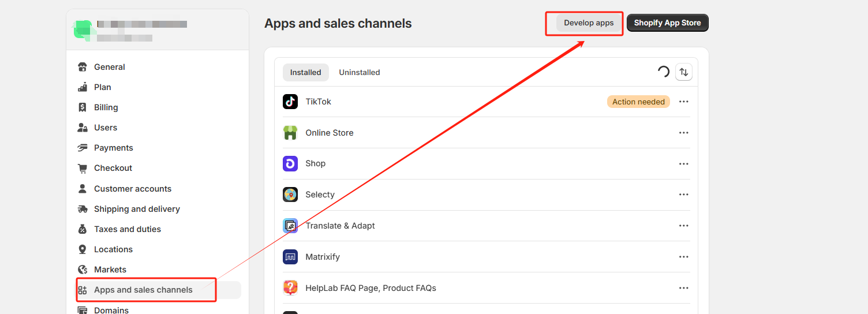The height and width of the screenshot is (314, 868).
Task: Click the Translate & Adapt icon
Action: point(290,226)
